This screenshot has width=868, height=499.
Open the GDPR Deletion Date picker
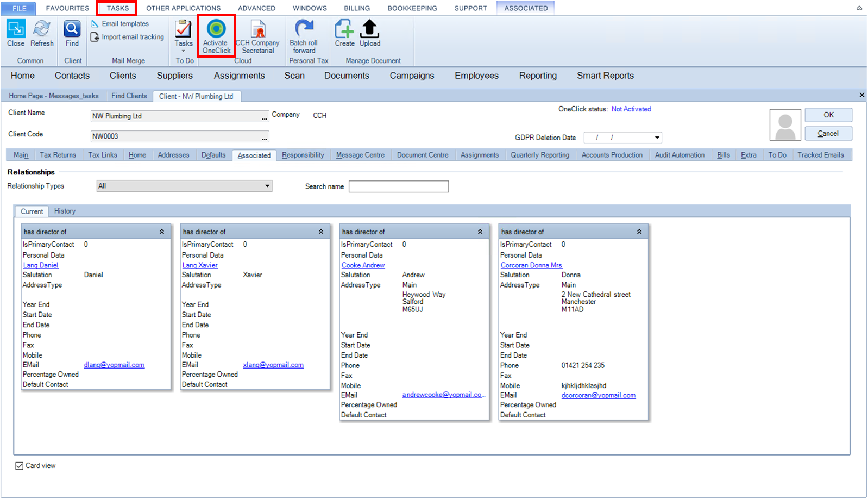click(x=657, y=138)
